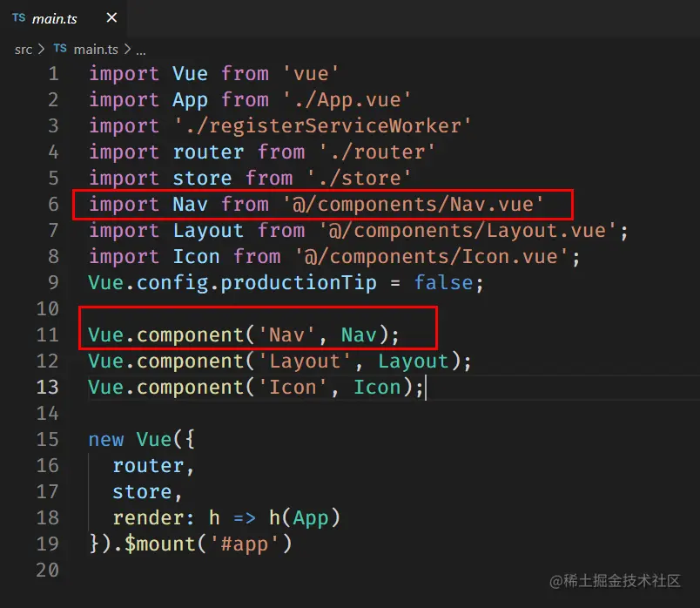This screenshot has height=608, width=700.
Task: Click '@/components/Icon.vue' path on line 8
Action: click(x=431, y=256)
